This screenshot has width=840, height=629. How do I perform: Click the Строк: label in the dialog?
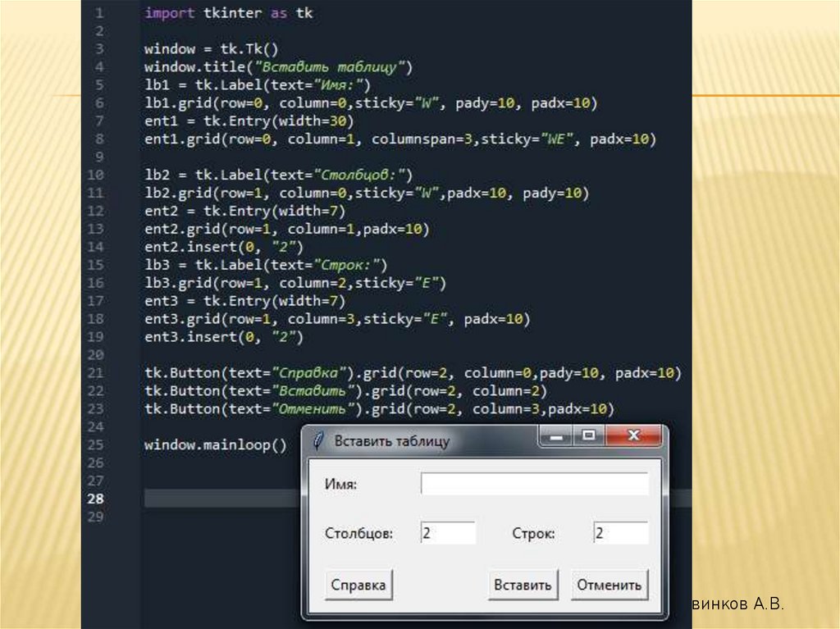pos(533,534)
